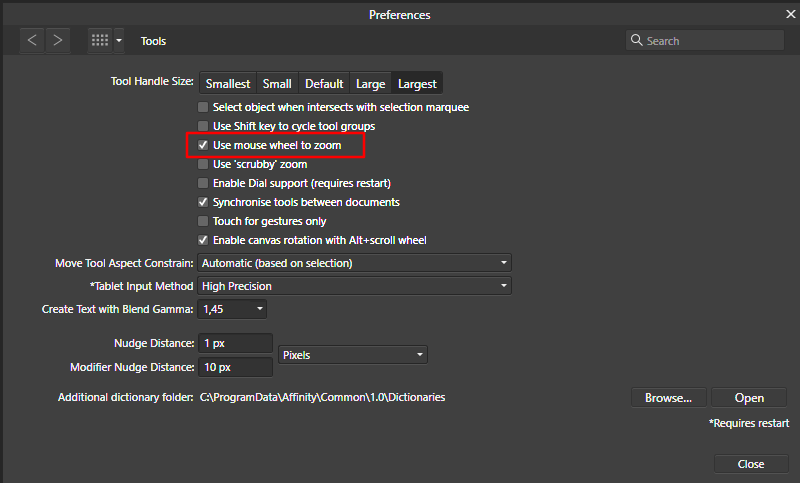800x483 pixels.
Task: Open the preferences grid overview icon
Action: [x=100, y=40]
